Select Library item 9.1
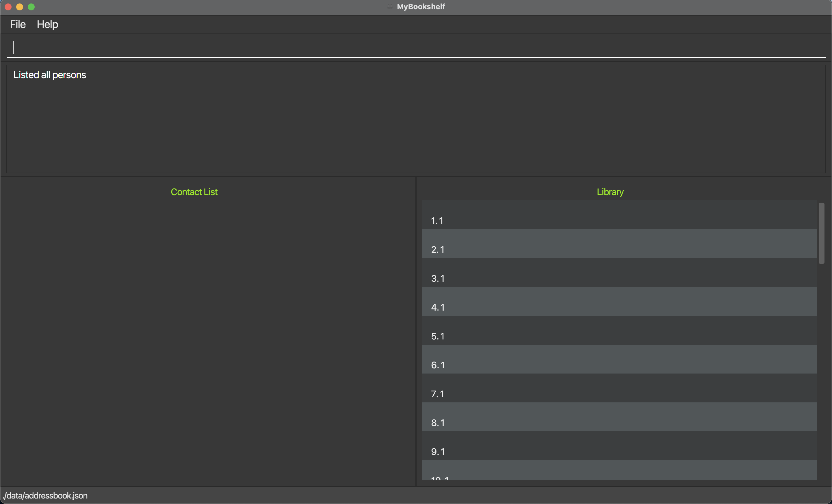Image resolution: width=832 pixels, height=504 pixels. coord(619,446)
